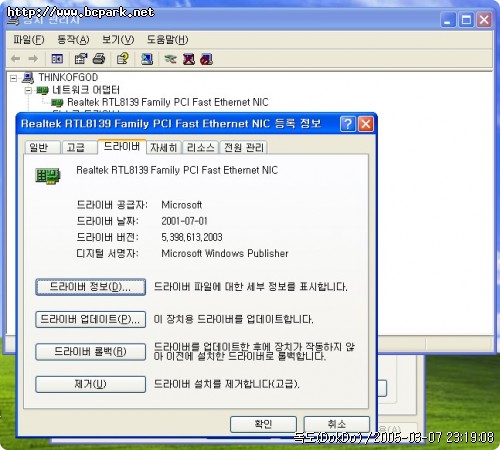500x450 pixels.
Task: Collapse the THINKOFGOD root tree node
Action: point(13,79)
